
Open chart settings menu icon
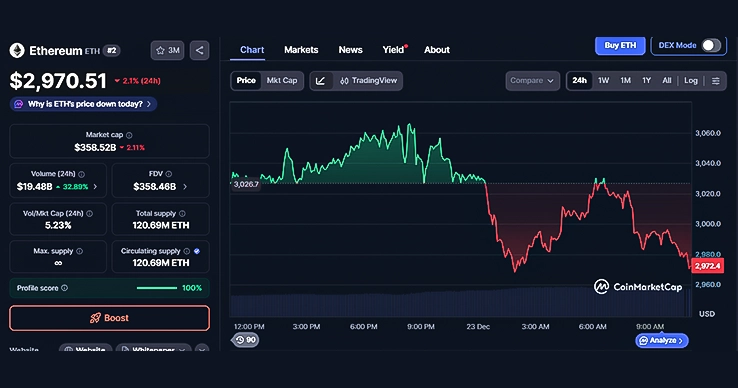[x=715, y=81]
